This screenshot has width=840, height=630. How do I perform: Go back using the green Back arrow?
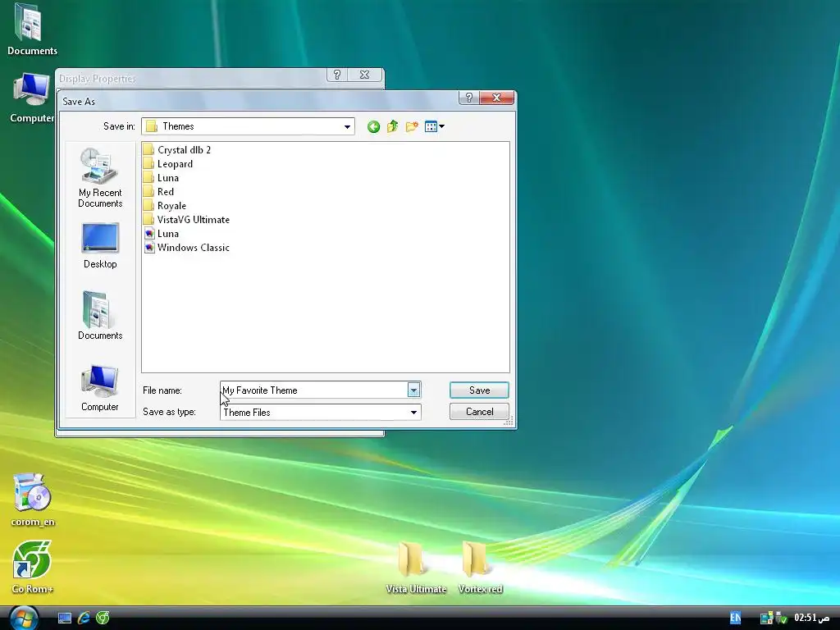pyautogui.click(x=373, y=126)
